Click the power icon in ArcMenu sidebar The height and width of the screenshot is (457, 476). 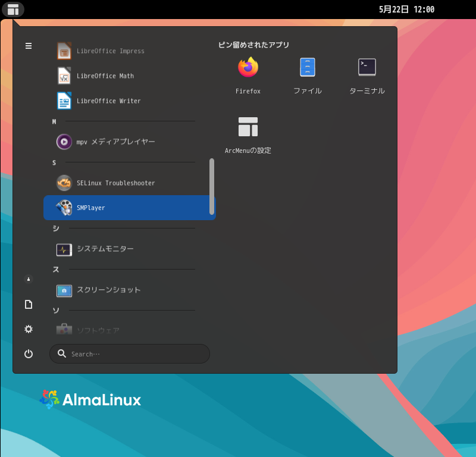[x=29, y=353]
